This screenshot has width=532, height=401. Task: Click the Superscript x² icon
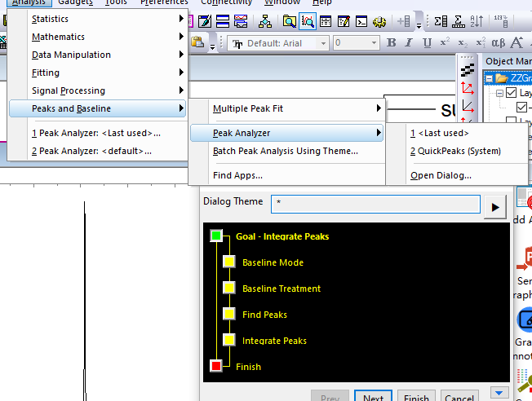(x=445, y=43)
